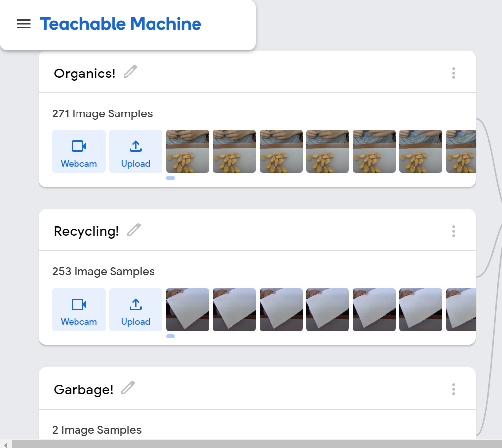Select second paper sample in Recycling!

tap(234, 309)
